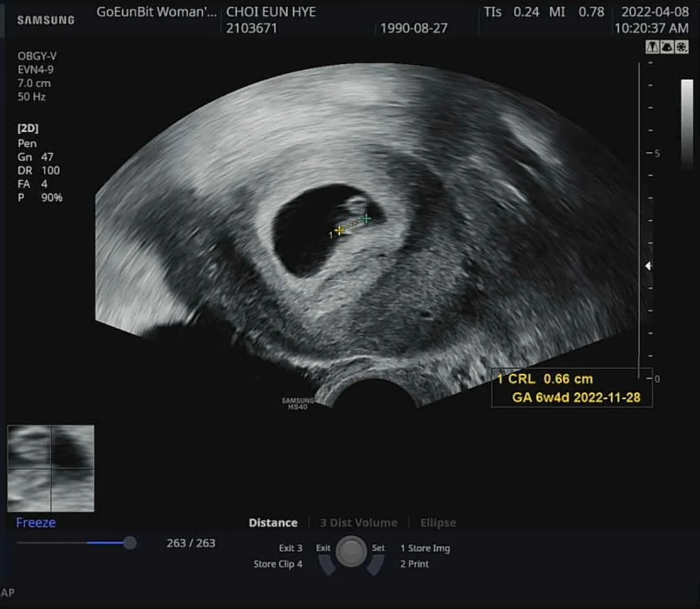Screen dimensions: 700x609
Task: Click the focus position arrow on depth scale
Action: click(647, 266)
